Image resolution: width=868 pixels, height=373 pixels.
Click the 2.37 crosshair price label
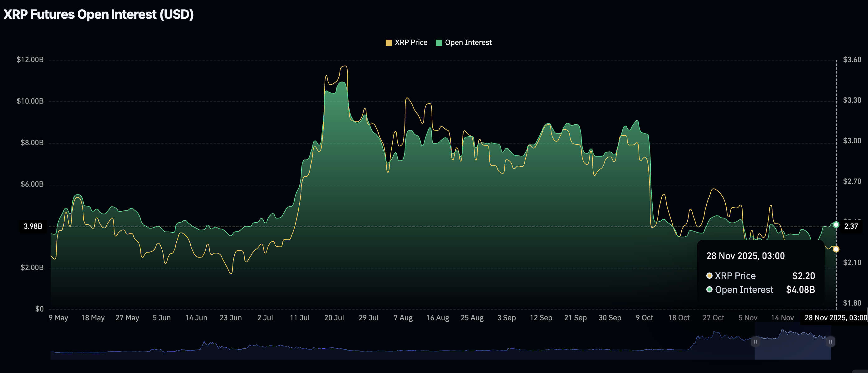[851, 226]
